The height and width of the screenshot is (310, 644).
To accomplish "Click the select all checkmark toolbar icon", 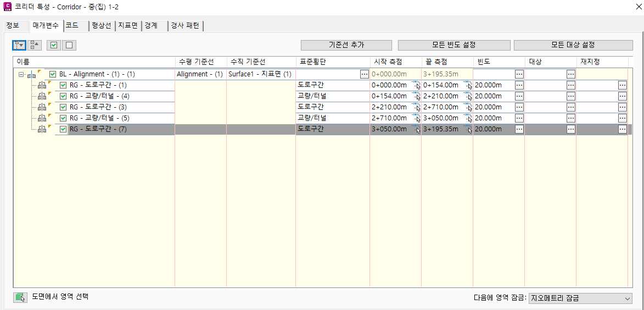I will (54, 45).
